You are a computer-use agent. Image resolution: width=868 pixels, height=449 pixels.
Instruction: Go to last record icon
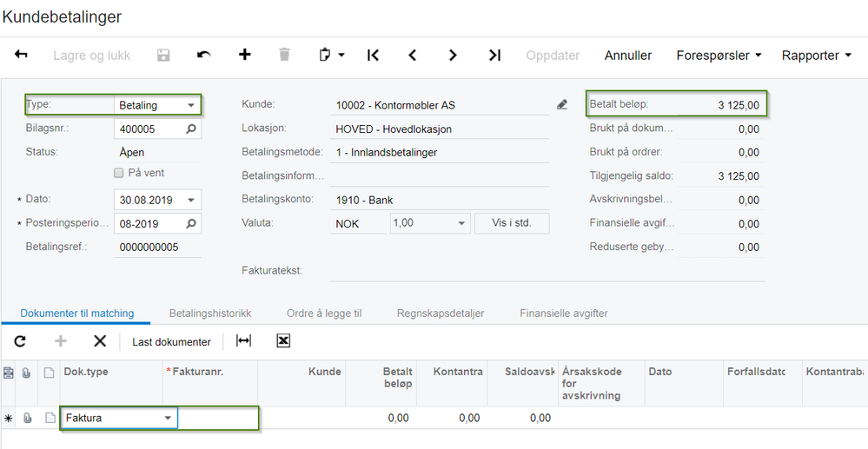pos(494,55)
